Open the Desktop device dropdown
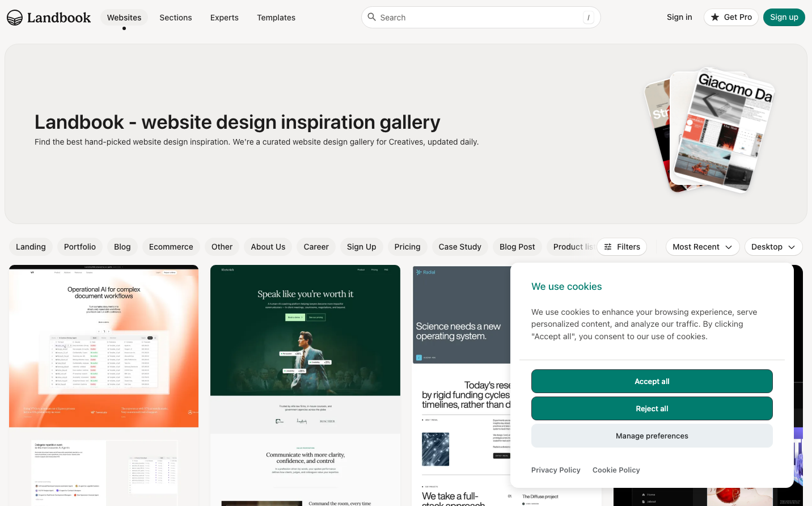The width and height of the screenshot is (812, 506). pyautogui.click(x=773, y=247)
